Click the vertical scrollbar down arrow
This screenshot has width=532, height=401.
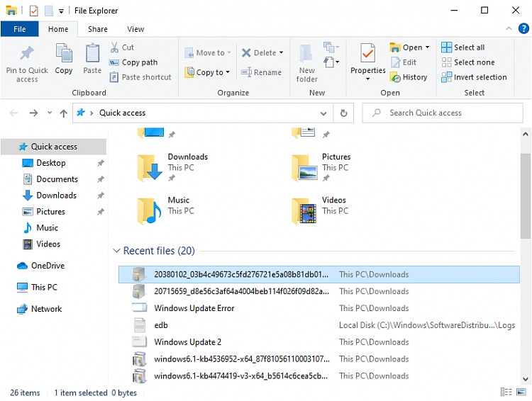pos(525,379)
